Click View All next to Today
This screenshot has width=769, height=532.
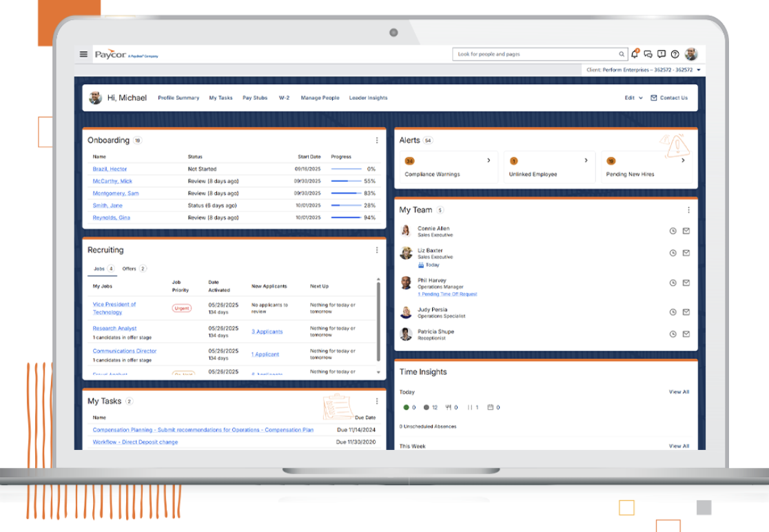click(679, 391)
